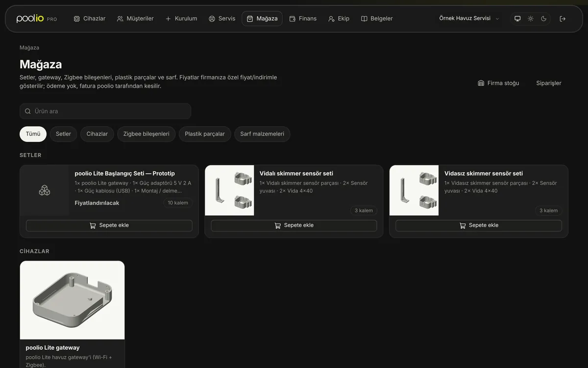Image resolution: width=588 pixels, height=368 pixels.
Task: Click the Fiyatlandırılacak price label
Action: click(x=97, y=203)
